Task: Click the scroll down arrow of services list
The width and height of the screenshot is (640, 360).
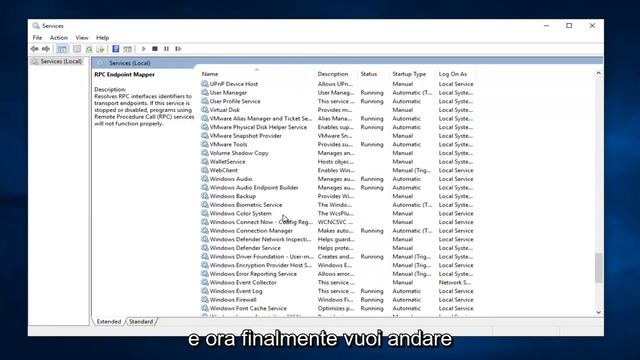Action: pyautogui.click(x=598, y=312)
